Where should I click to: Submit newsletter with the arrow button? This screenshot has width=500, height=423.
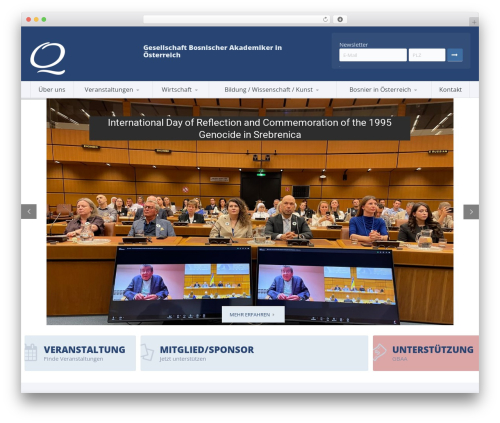(455, 55)
